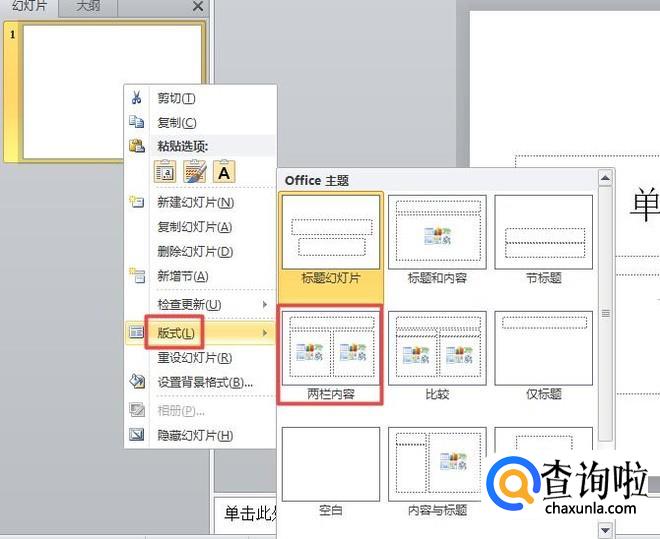
Task: Click paint bucket icon beside 设置背景格式
Action: [137, 381]
